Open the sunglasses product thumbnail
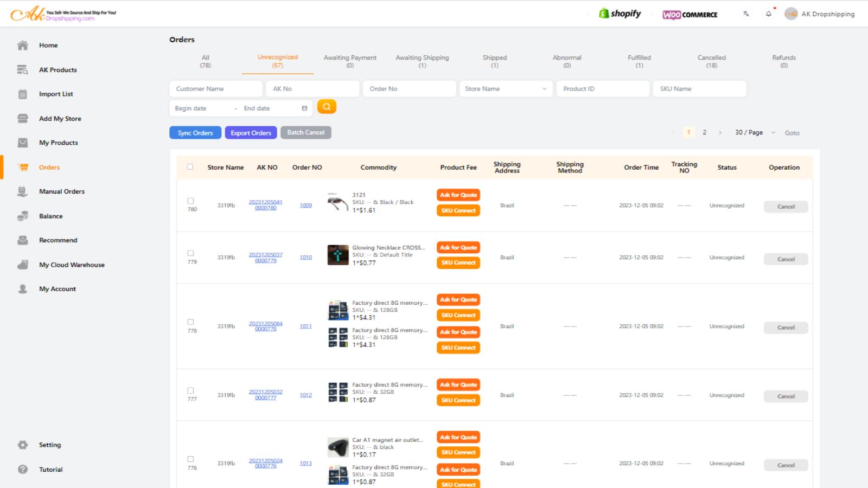Screen dimensions: 868x488 coord(338,202)
